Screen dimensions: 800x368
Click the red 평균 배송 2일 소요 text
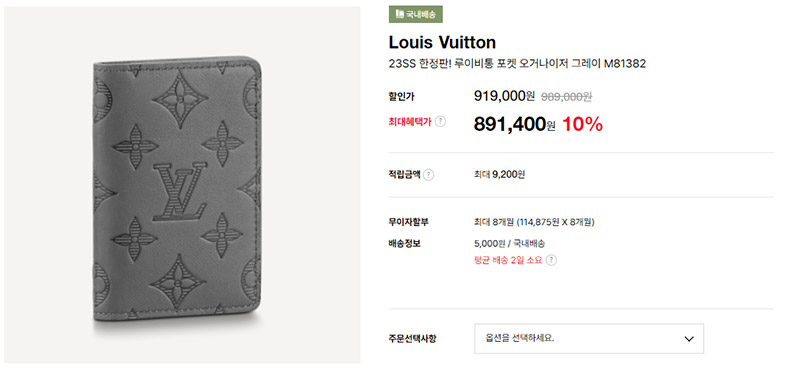(508, 260)
